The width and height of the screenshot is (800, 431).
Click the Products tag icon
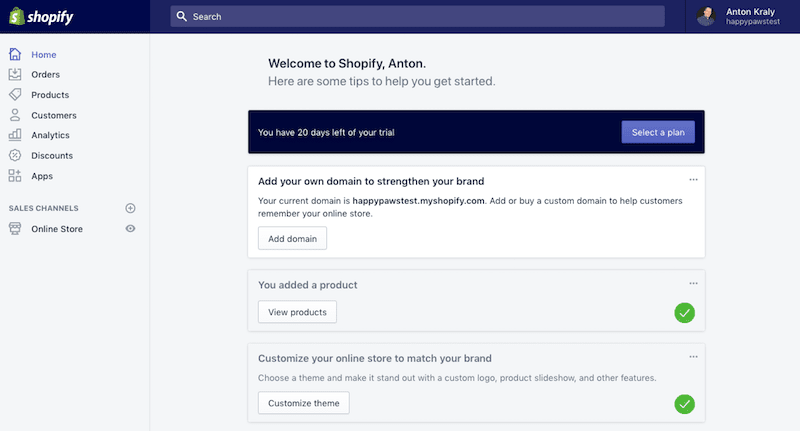point(15,94)
